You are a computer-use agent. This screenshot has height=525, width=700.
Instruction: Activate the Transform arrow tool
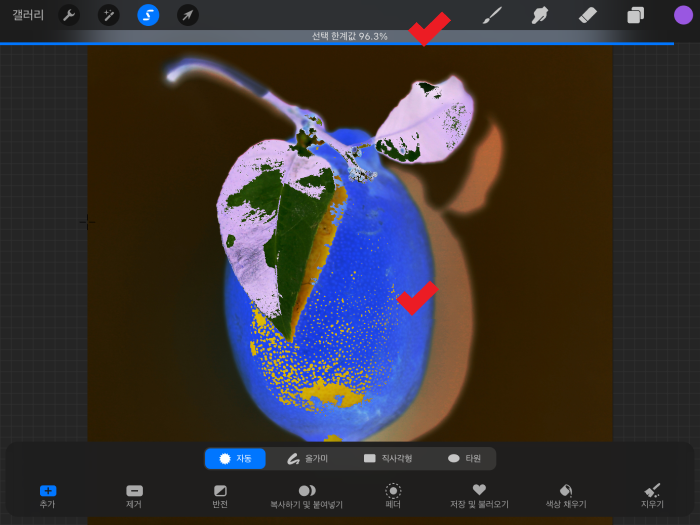point(188,15)
